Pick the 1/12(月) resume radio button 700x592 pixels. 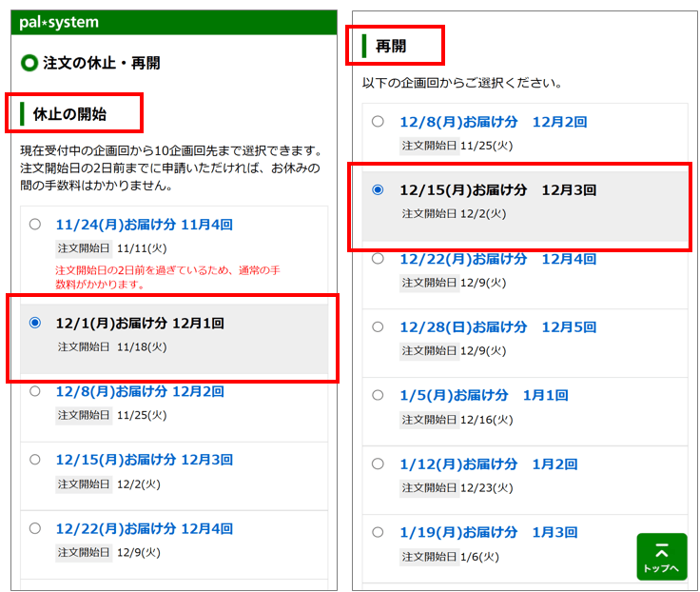click(378, 464)
